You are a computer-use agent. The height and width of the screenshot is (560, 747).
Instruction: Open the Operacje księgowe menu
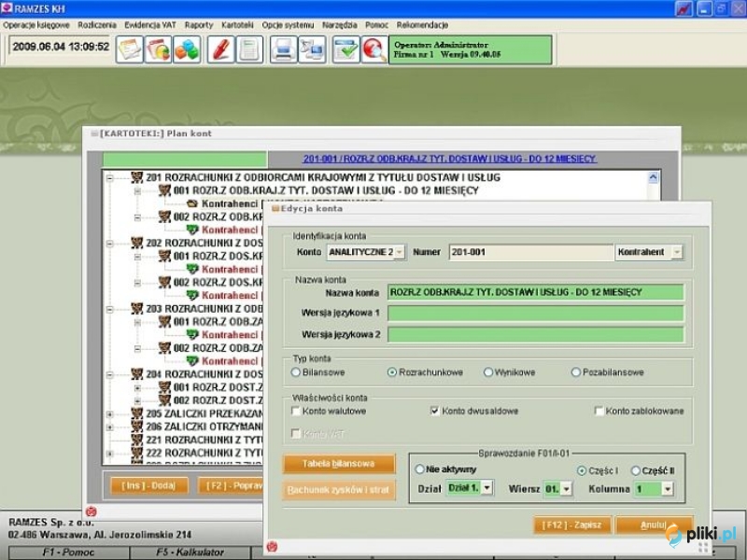coord(36,25)
